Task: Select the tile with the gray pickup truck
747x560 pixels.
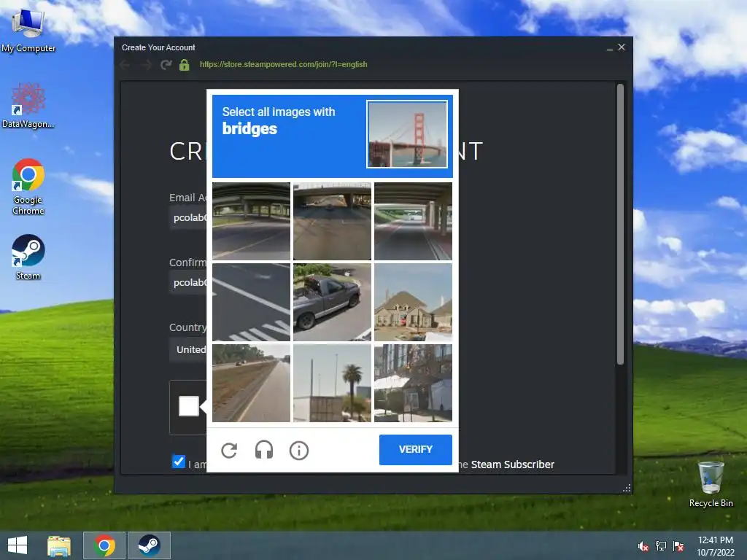Action: pos(332,303)
